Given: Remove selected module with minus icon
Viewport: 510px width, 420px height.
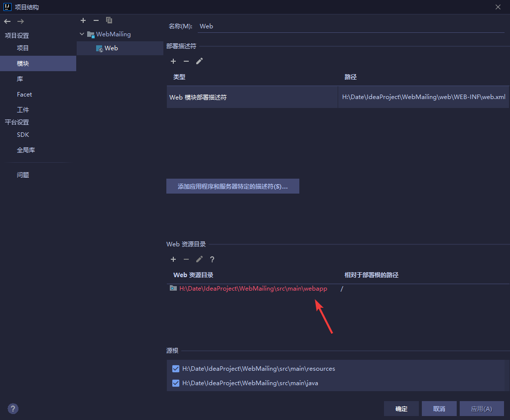Looking at the screenshot, I should click(96, 20).
